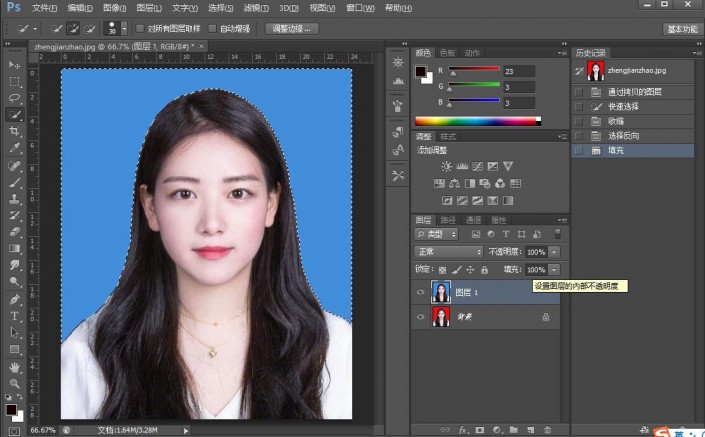Expand the 不透明度 opacity dropdown arrow
The width and height of the screenshot is (705, 437).
point(554,252)
